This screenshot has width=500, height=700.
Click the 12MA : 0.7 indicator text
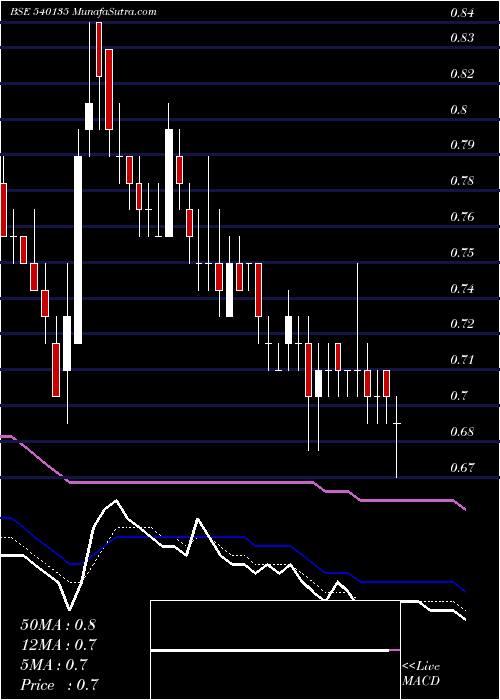point(58,644)
